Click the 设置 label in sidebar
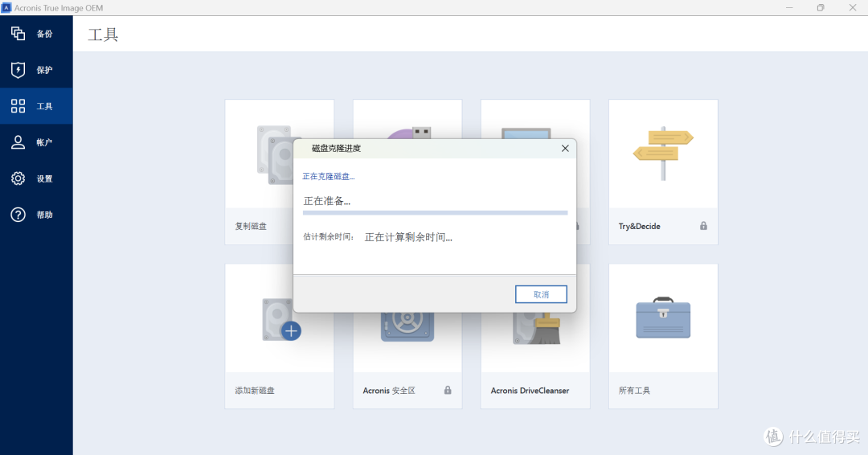 click(x=44, y=178)
